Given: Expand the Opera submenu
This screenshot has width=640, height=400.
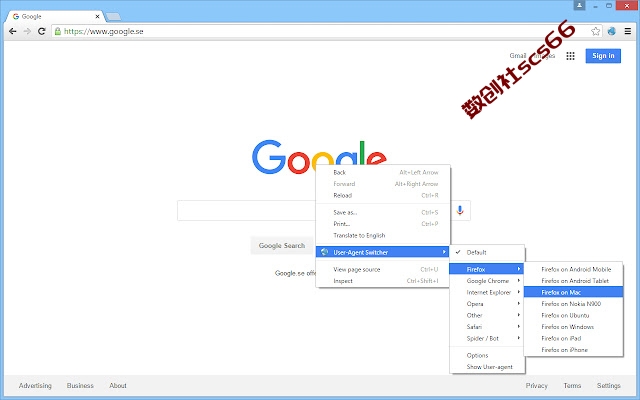Looking at the screenshot, I should click(487, 304).
